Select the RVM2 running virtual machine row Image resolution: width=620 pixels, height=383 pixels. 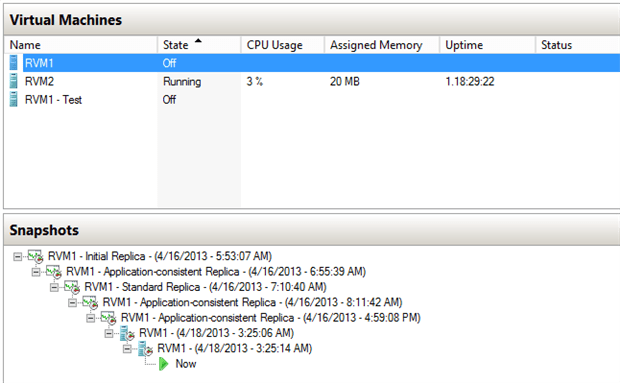click(x=312, y=81)
